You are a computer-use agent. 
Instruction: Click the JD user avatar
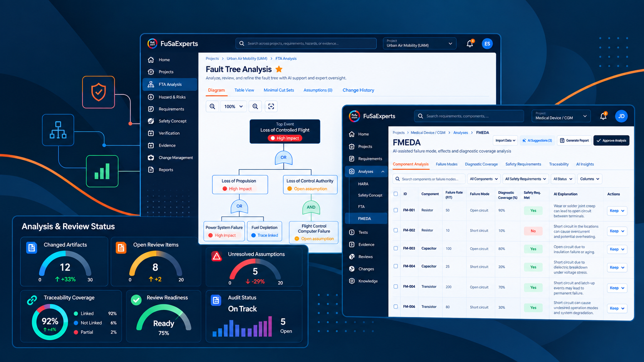(621, 116)
